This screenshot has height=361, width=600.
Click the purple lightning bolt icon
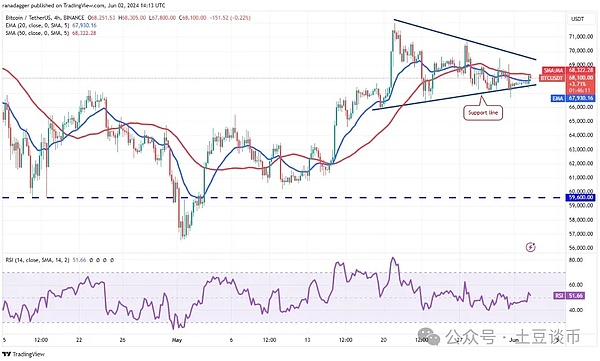point(530,247)
